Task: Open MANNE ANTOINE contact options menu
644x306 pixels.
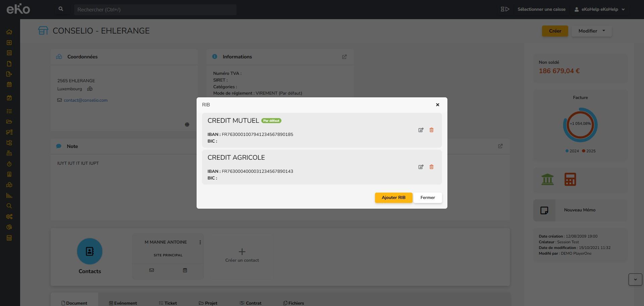Action: 200,242
